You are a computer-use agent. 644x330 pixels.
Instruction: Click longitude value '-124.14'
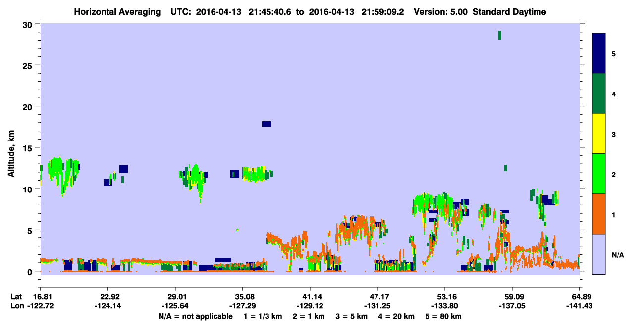pos(107,306)
